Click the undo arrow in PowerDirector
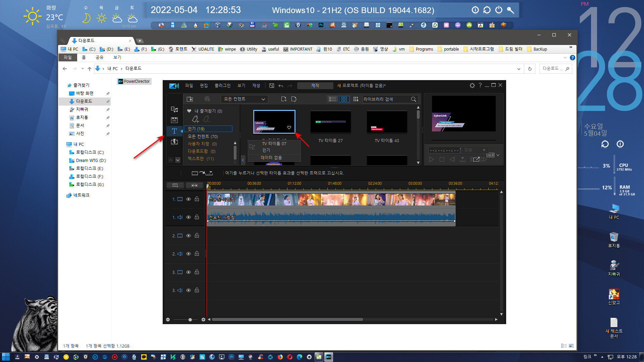644x362 pixels. click(x=281, y=86)
